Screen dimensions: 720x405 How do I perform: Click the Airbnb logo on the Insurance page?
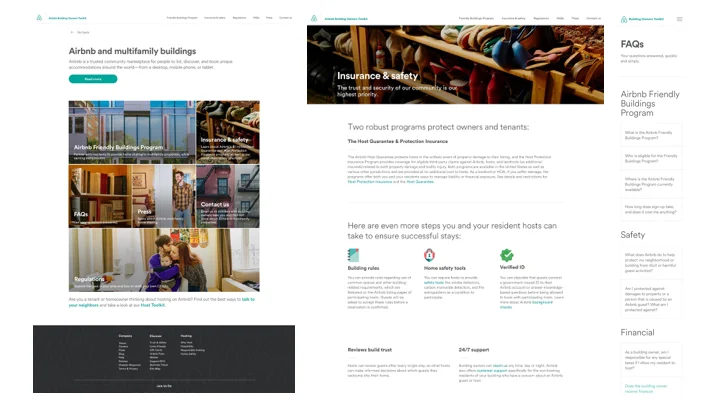(x=314, y=18)
